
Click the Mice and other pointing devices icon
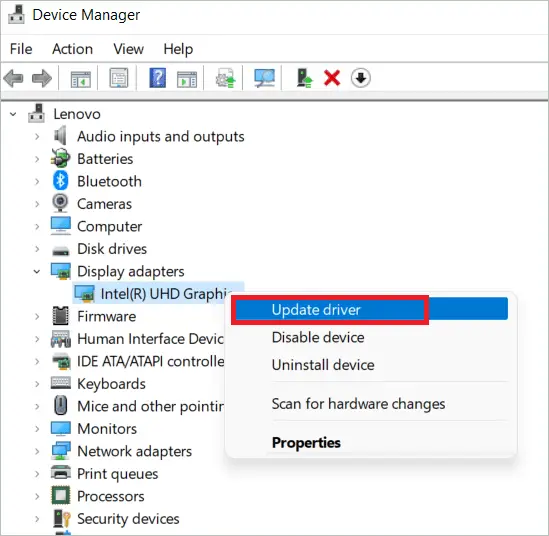[61, 405]
